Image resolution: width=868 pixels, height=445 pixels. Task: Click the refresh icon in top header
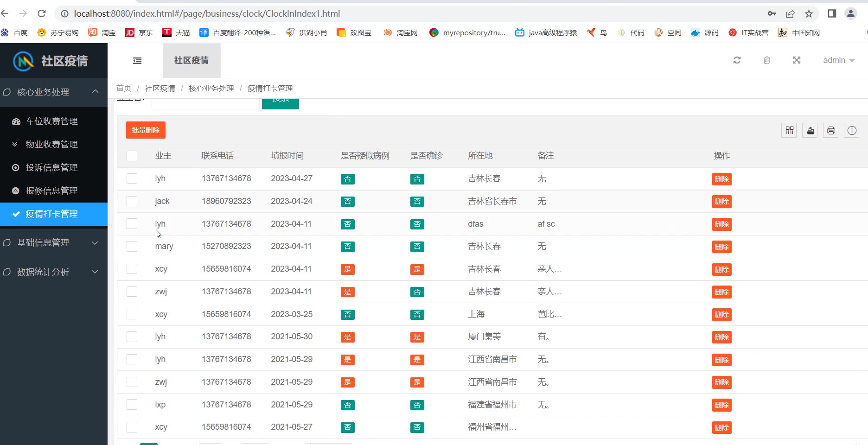pyautogui.click(x=737, y=60)
